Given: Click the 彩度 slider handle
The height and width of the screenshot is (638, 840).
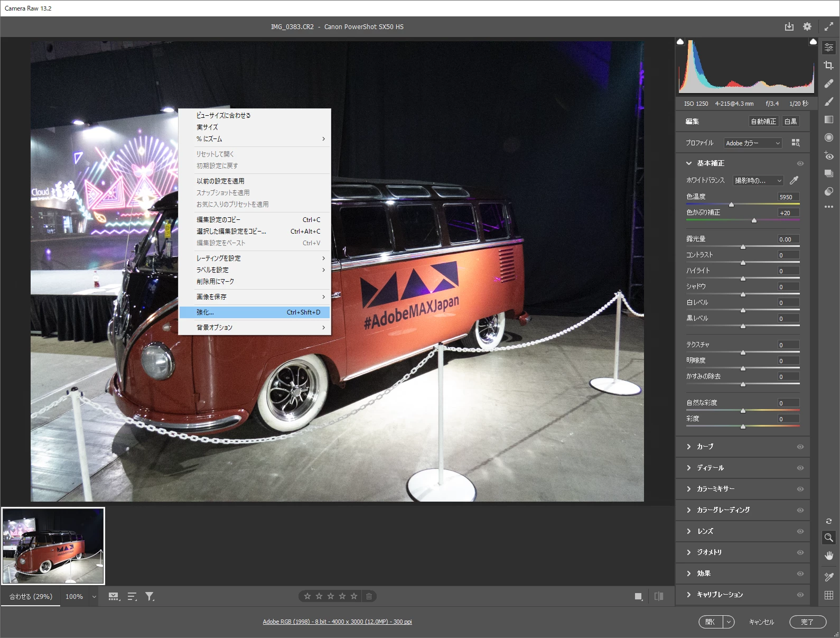Looking at the screenshot, I should (743, 427).
